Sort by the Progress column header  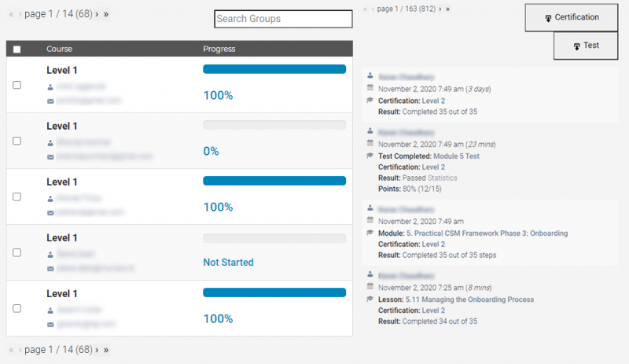pos(219,50)
